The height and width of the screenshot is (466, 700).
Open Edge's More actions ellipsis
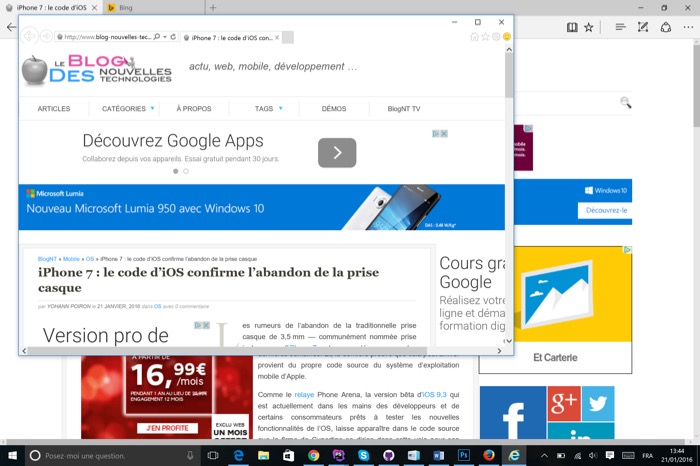pyautogui.click(x=688, y=27)
